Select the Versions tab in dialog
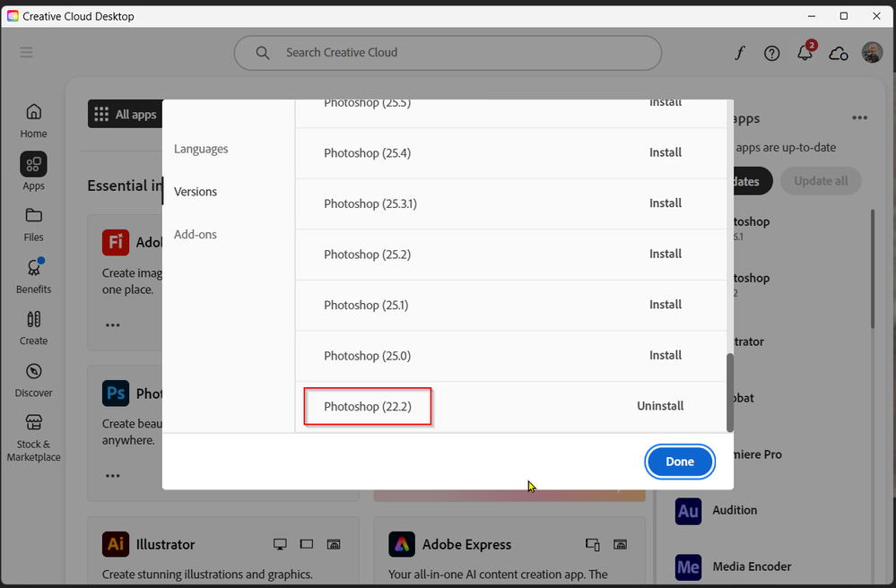The height and width of the screenshot is (588, 896). point(196,192)
